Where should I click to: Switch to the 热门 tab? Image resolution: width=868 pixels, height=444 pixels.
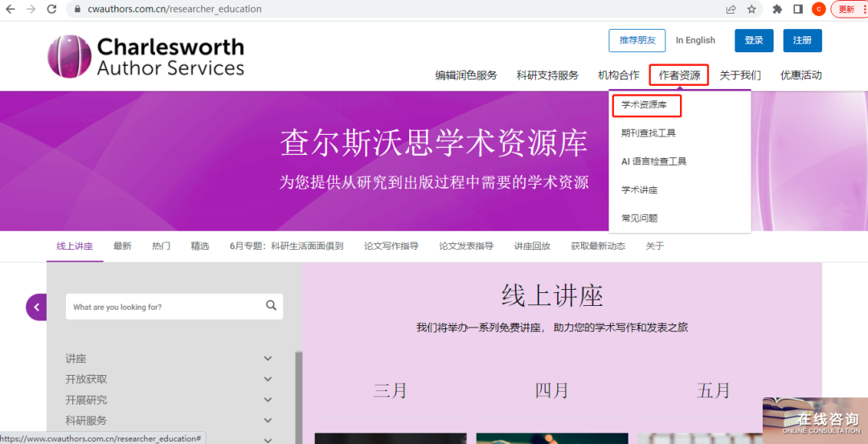point(161,246)
